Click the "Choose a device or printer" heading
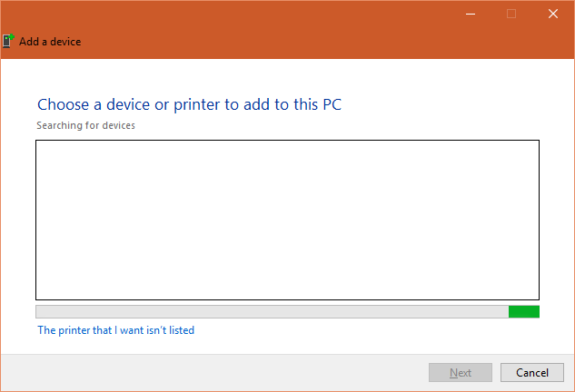This screenshot has height=392, width=575. click(189, 104)
